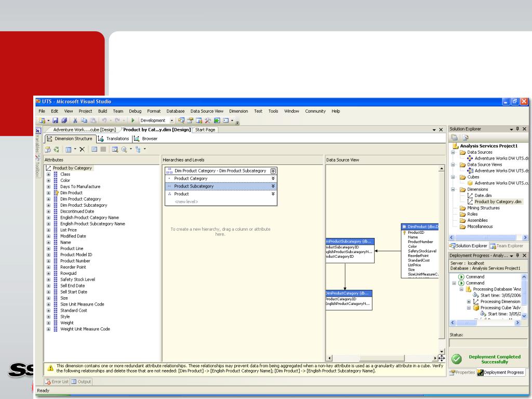Click the Cut toolbar icon
The image size is (532, 399).
coord(75,121)
